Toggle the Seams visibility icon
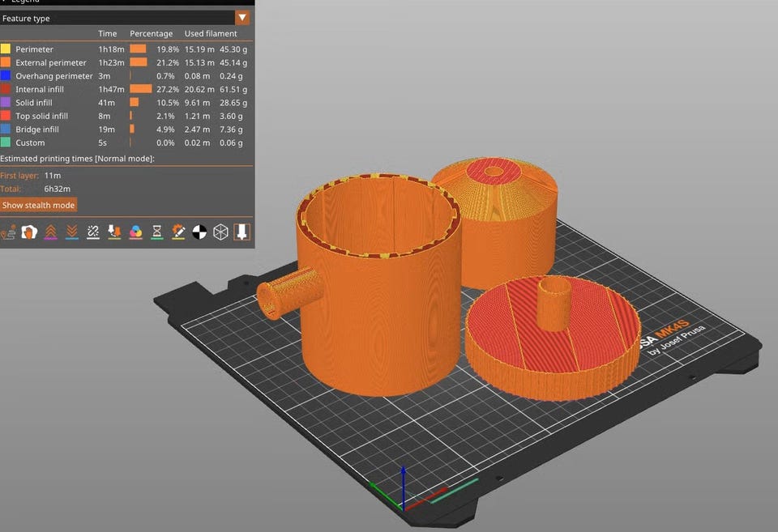 pos(93,232)
